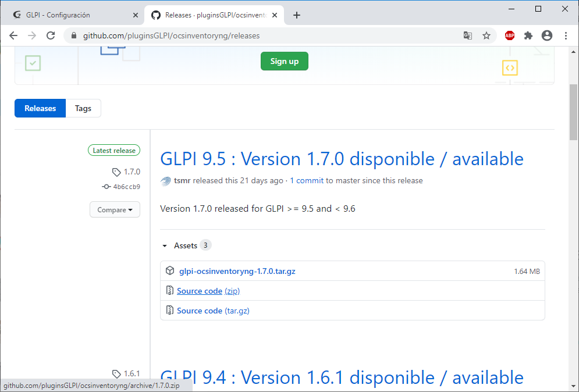The height and width of the screenshot is (392, 579).
Task: Open the 1.6.1 tag link
Action: click(x=126, y=373)
